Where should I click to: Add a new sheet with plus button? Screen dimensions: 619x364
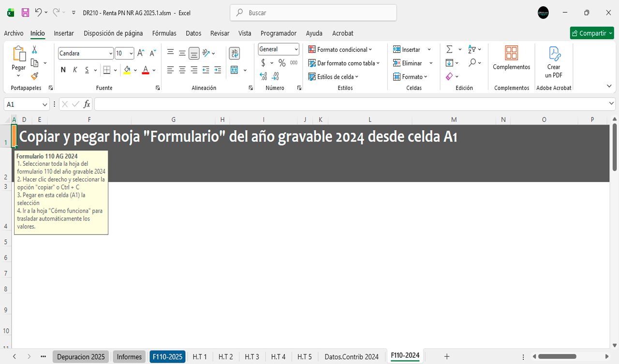(447, 357)
